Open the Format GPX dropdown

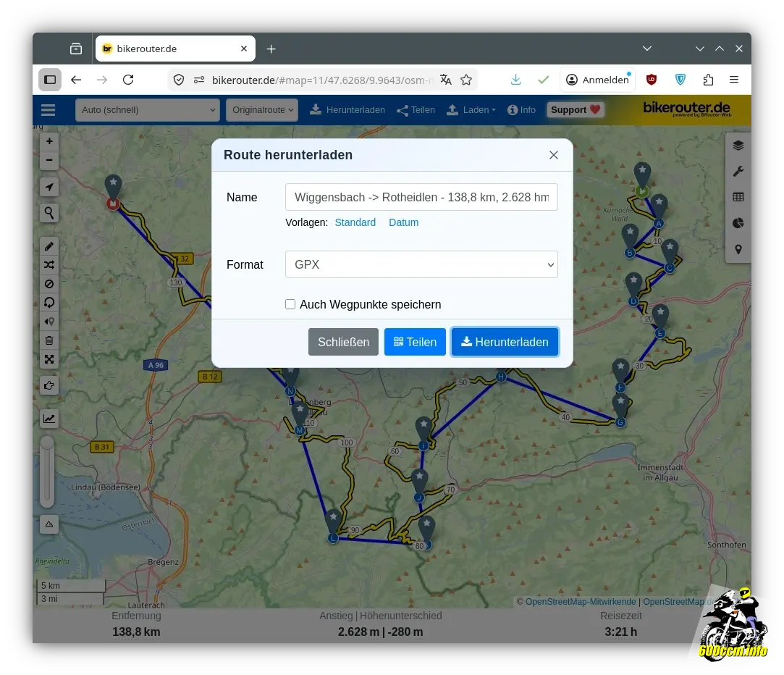[421, 264]
